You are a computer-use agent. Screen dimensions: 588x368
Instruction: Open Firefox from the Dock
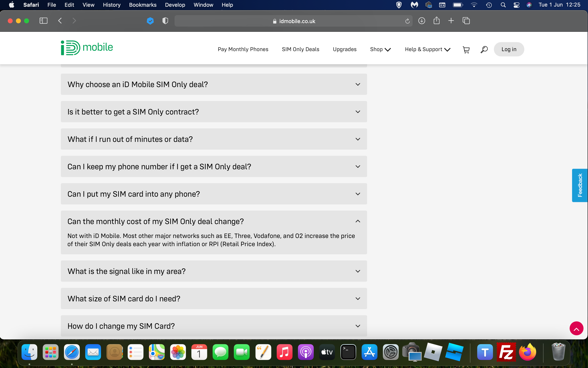coord(528,352)
